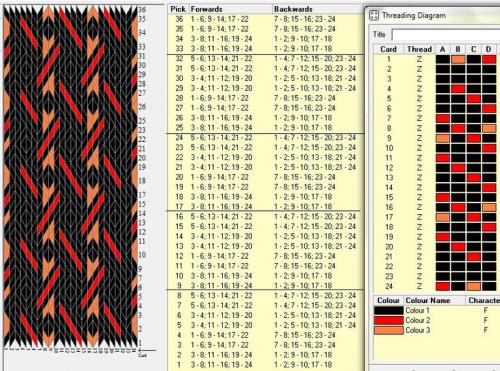Select the Colour 2 red swatch
The height and width of the screenshot is (371, 500).
click(x=388, y=320)
